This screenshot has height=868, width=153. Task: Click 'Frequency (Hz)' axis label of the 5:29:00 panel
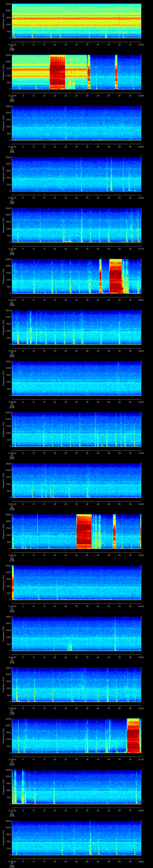pos(3,378)
